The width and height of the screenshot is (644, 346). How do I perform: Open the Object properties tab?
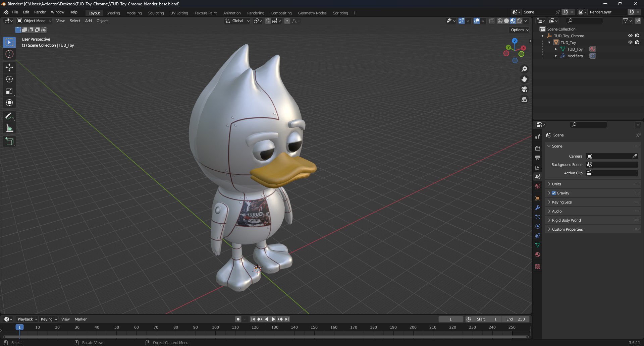tap(538, 198)
